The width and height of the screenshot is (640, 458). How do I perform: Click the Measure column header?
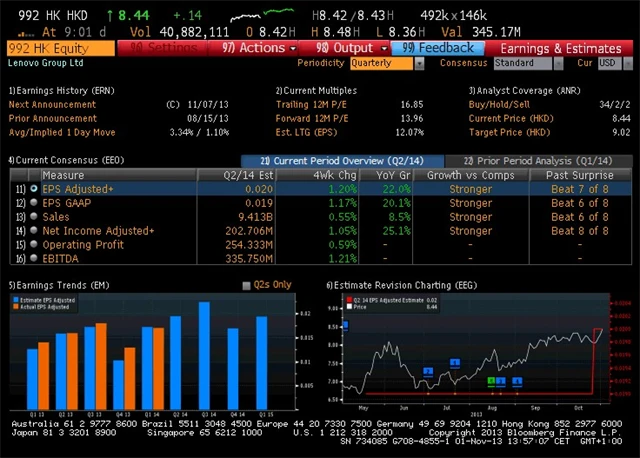tap(118, 175)
